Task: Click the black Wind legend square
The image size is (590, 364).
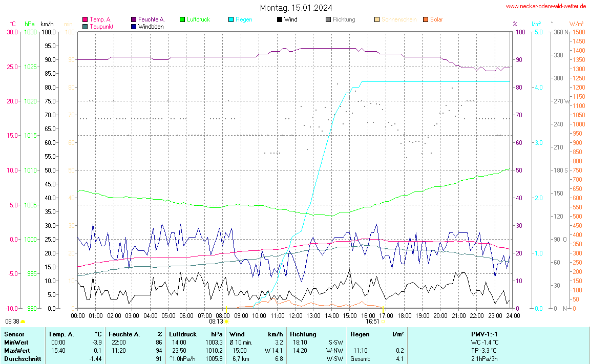Action: click(280, 19)
